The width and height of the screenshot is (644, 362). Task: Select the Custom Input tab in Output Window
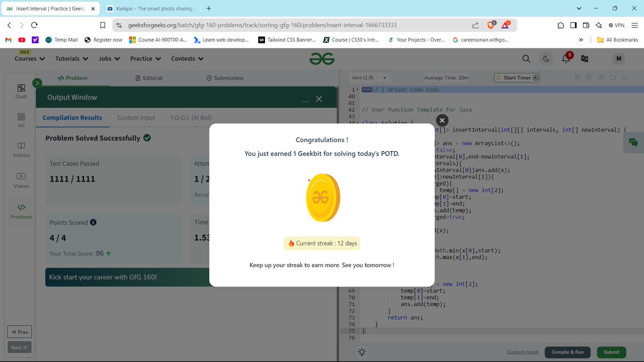click(136, 117)
